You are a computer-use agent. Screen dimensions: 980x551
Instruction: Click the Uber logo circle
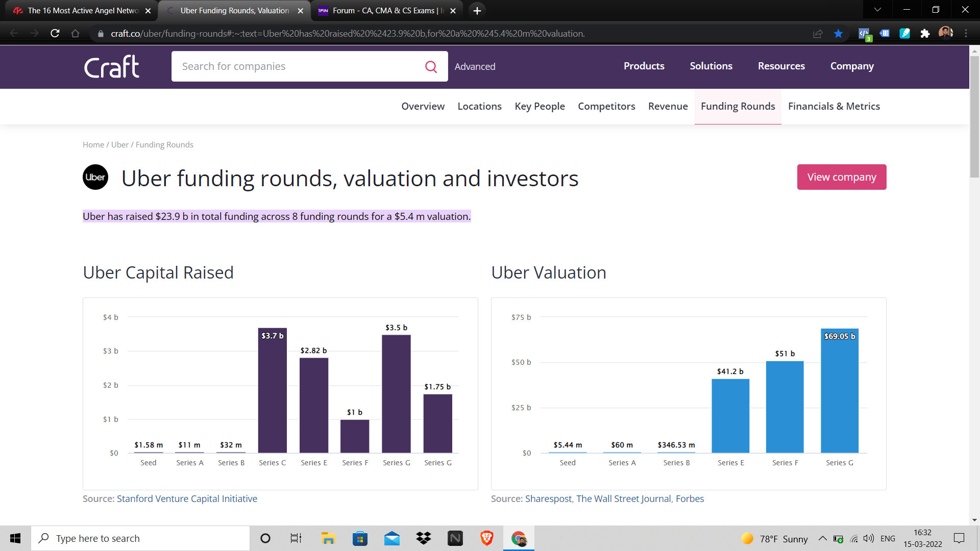click(95, 177)
